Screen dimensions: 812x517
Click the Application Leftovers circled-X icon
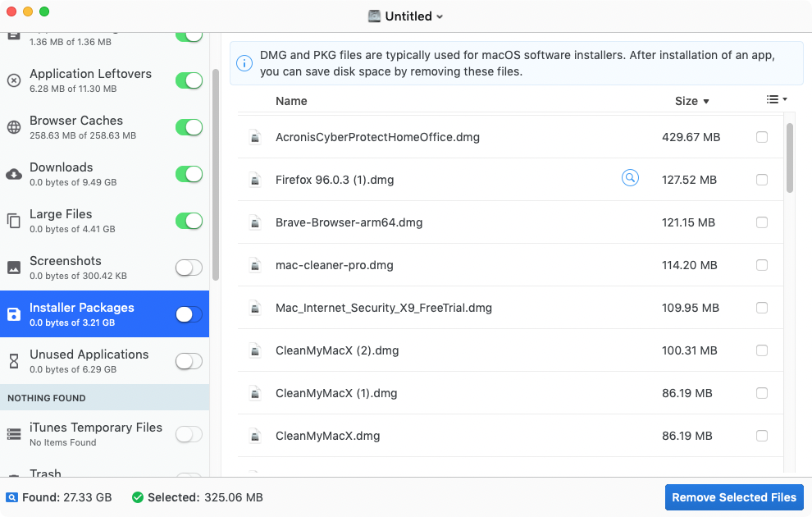pos(14,80)
